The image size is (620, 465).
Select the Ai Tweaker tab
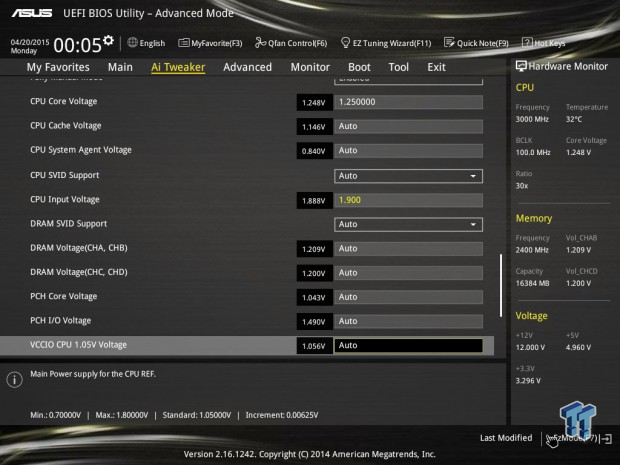tap(178, 67)
